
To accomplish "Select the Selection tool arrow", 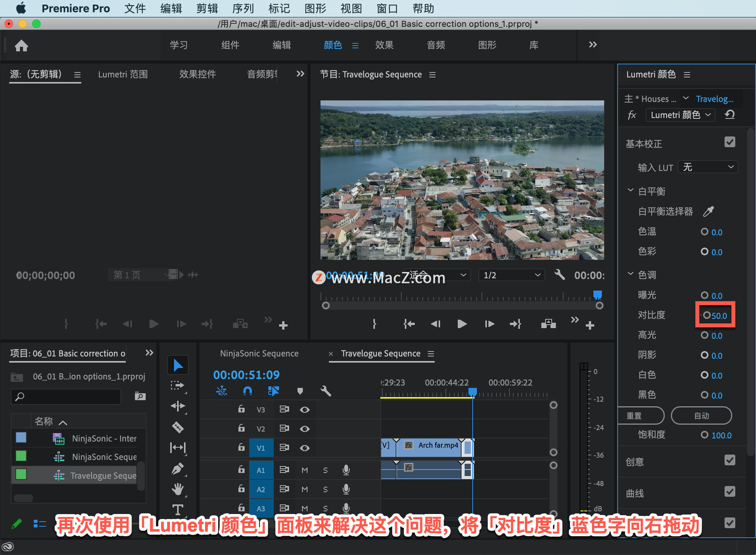I will (178, 365).
